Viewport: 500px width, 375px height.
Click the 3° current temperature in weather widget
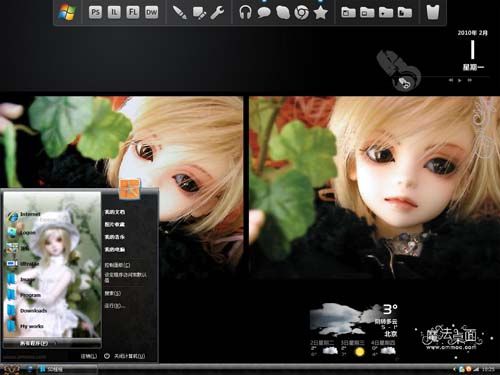[390, 309]
